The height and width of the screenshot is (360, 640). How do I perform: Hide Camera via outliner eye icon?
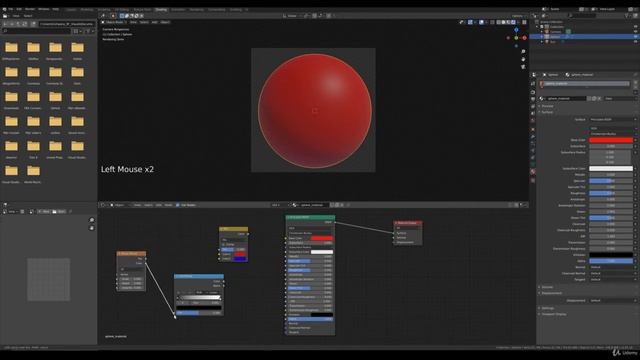636,31
